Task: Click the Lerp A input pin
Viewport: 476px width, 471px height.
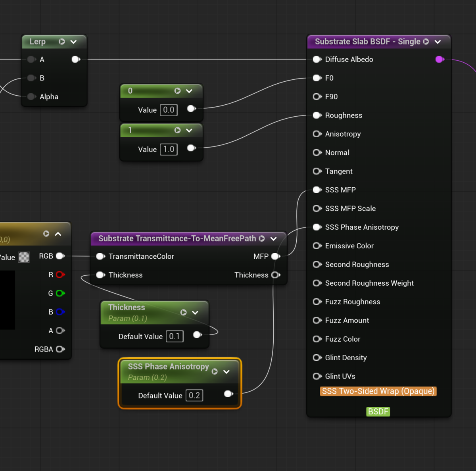Action: coord(32,60)
